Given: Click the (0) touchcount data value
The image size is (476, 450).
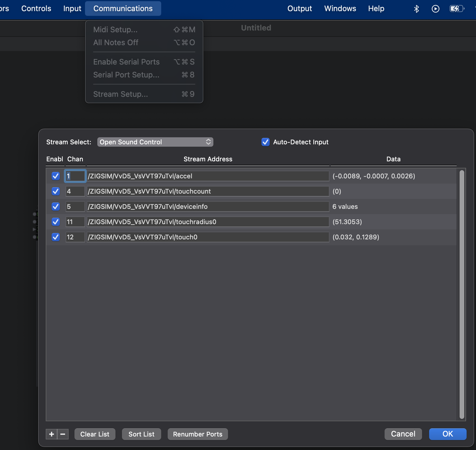Looking at the screenshot, I should pyautogui.click(x=337, y=191).
